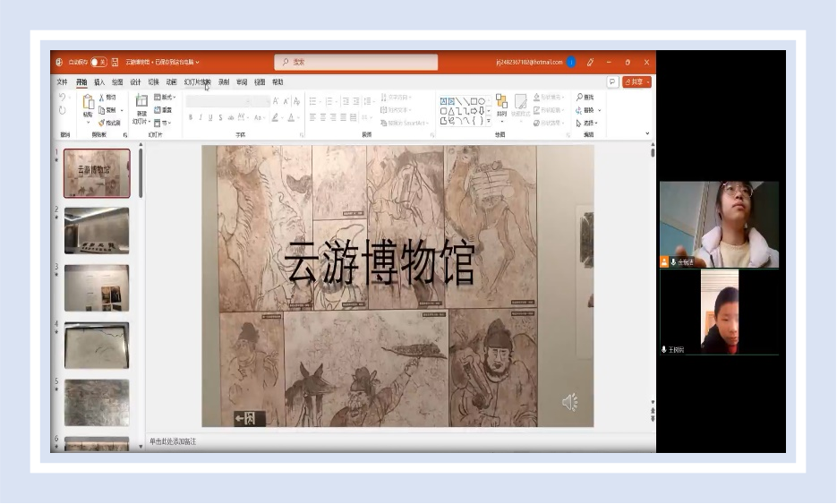This screenshot has height=504, width=837.
Task: Toggle Bold formatting
Action: tap(191, 117)
